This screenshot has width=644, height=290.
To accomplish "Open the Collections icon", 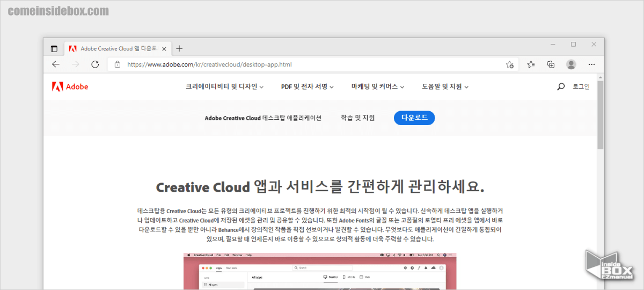I will pos(551,64).
